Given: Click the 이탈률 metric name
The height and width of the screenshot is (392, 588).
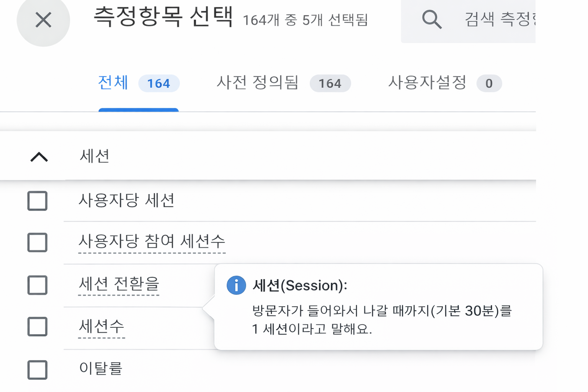Looking at the screenshot, I should [101, 369].
